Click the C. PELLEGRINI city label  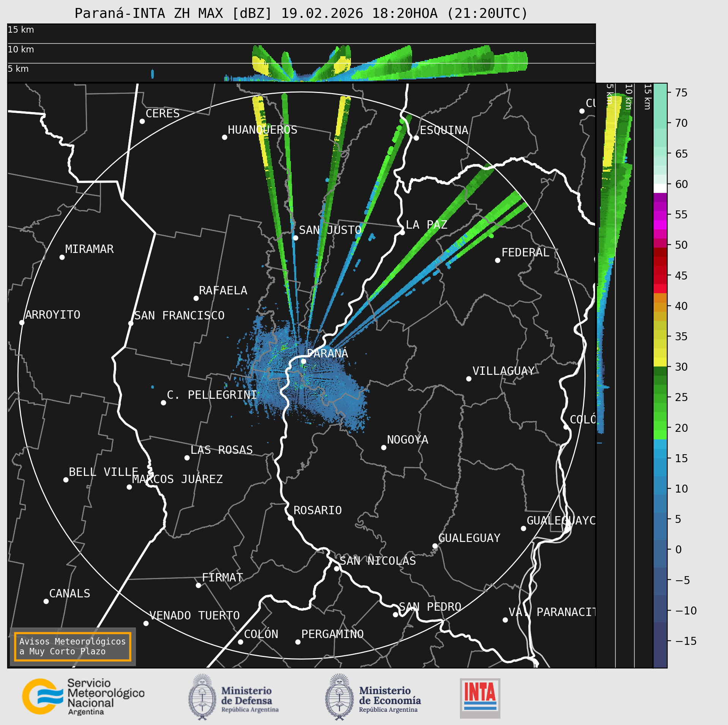212,395
